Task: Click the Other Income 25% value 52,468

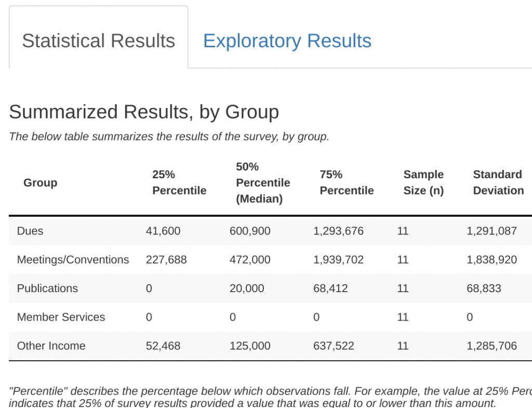Action: click(163, 346)
